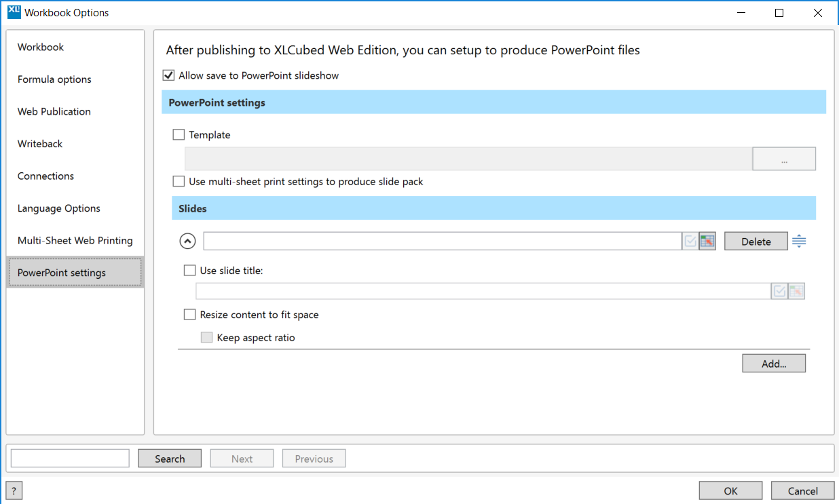Click the range picker icon next to Delete

707,241
